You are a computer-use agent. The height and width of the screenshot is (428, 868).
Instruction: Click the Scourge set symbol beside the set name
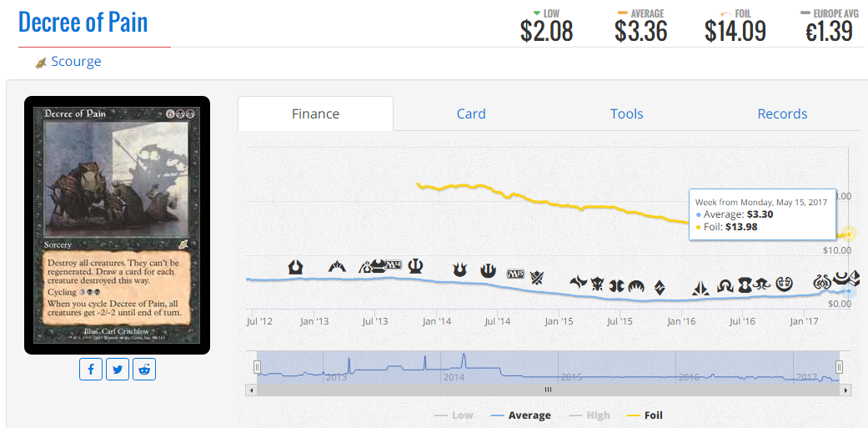(x=41, y=63)
